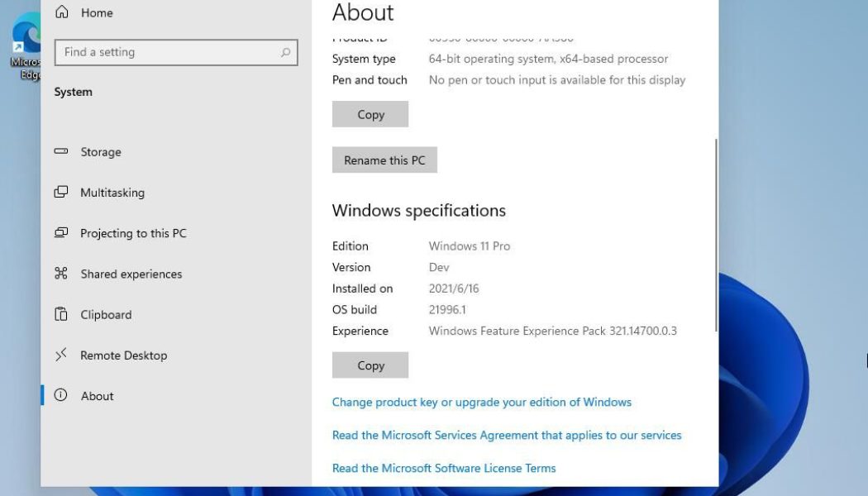Choose Storage from the System settings list
This screenshot has width=868, height=496.
point(100,151)
